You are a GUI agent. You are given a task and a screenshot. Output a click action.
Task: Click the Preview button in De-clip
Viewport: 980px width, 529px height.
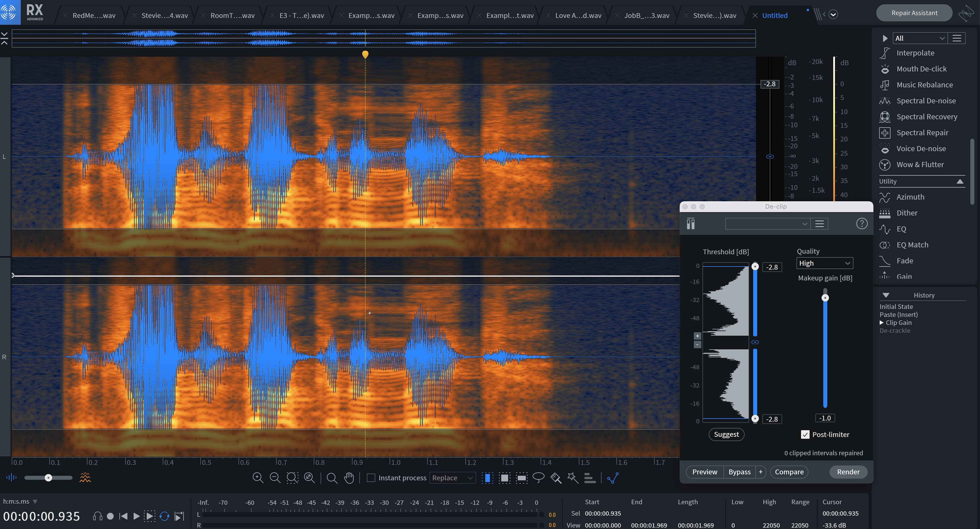[704, 472]
